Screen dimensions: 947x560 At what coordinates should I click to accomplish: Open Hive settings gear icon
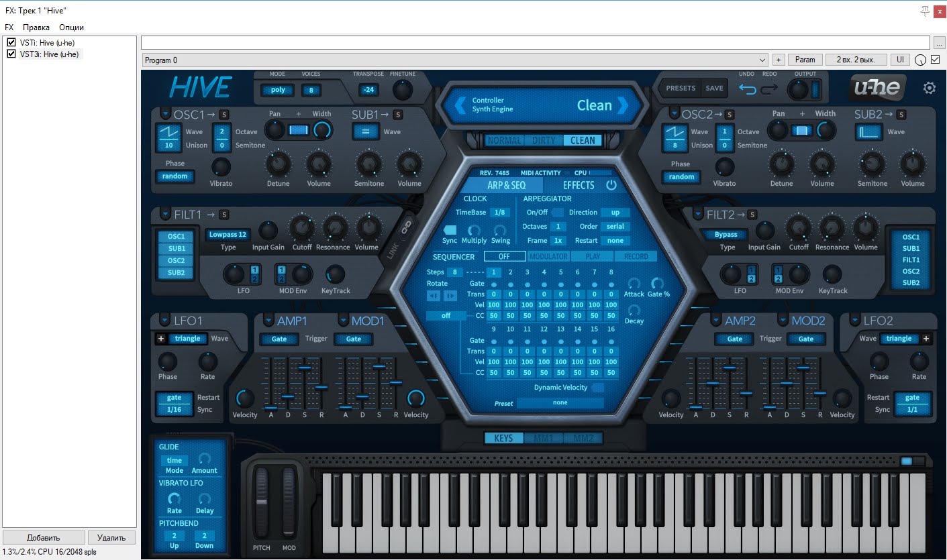pyautogui.click(x=929, y=88)
